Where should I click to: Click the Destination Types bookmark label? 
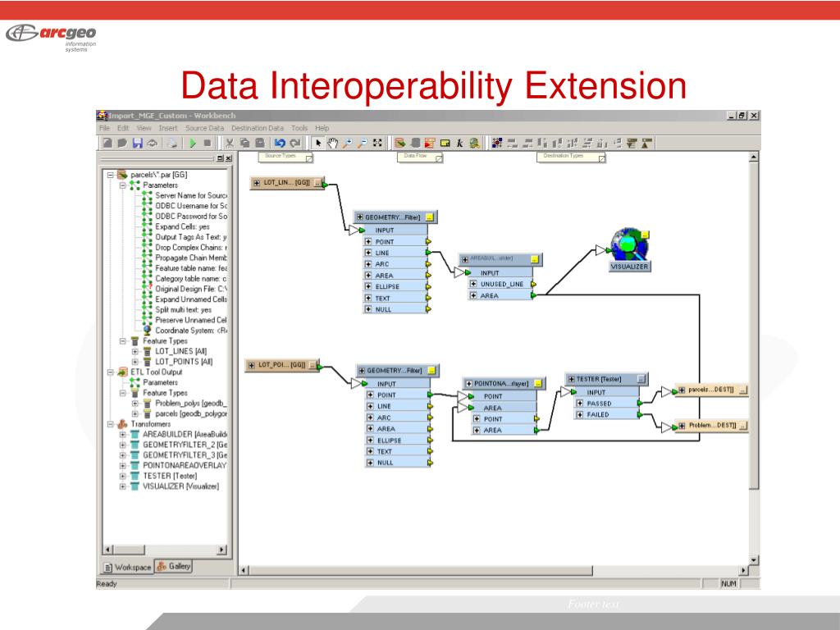[x=564, y=155]
